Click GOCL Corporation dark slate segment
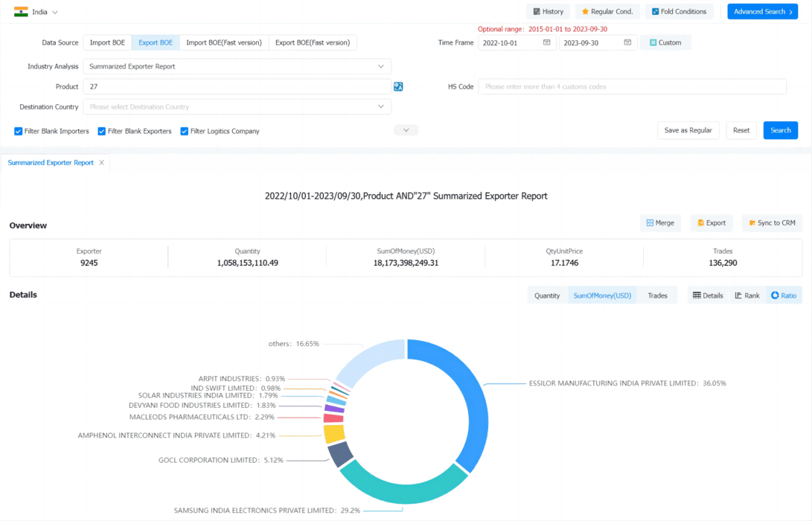 click(340, 454)
